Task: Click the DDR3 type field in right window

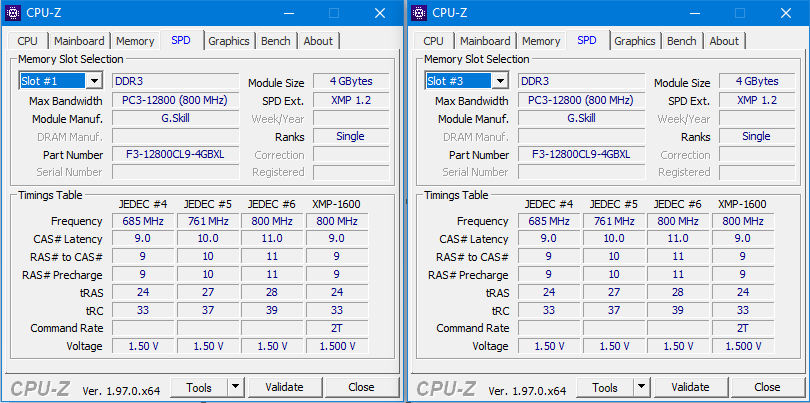Action: point(582,81)
